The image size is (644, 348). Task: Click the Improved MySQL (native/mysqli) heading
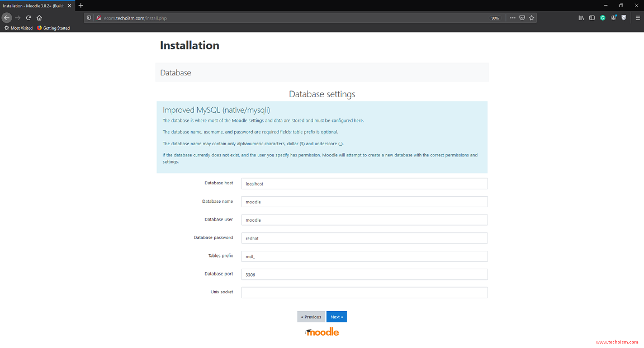click(216, 110)
